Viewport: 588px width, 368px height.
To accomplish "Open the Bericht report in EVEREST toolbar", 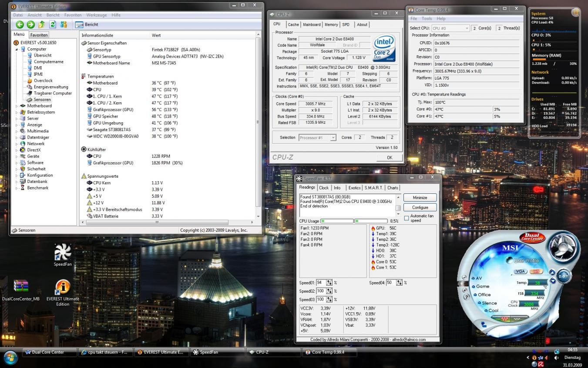I will 87,25.
